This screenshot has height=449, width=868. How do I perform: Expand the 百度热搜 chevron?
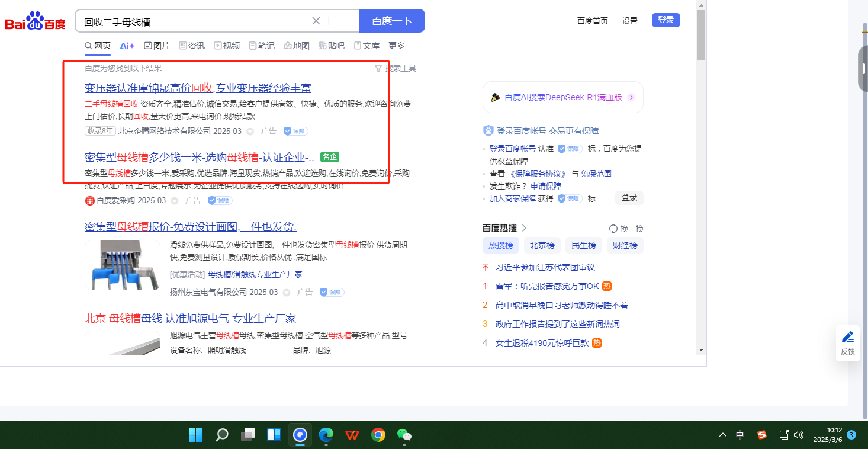525,228
